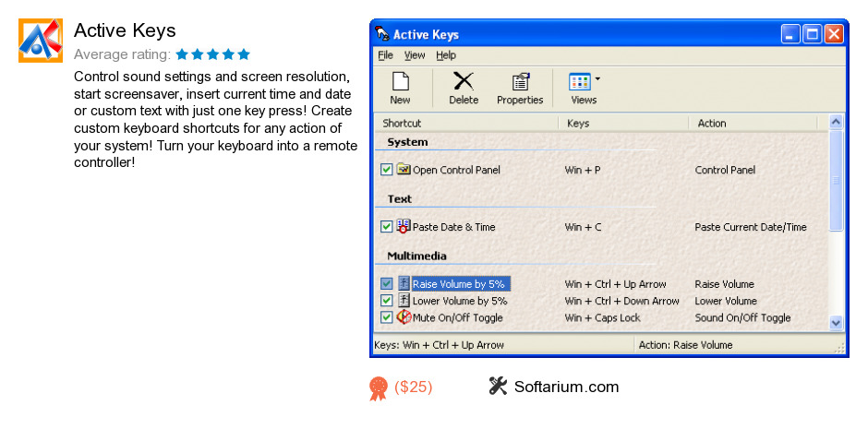Sort by the Action column header
This screenshot has width=868, height=429.
(x=753, y=123)
